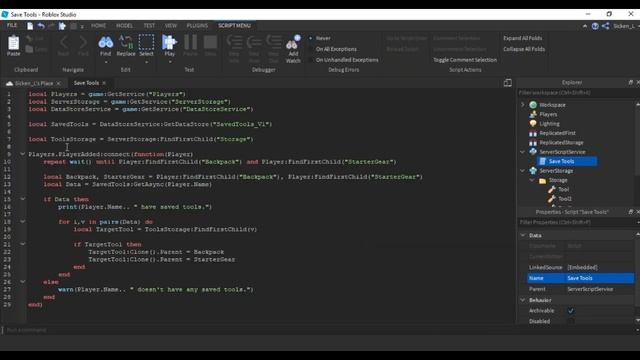Switch to the Place document tab
Image resolution: width=640 pixels, height=360 pixels.
(34, 83)
